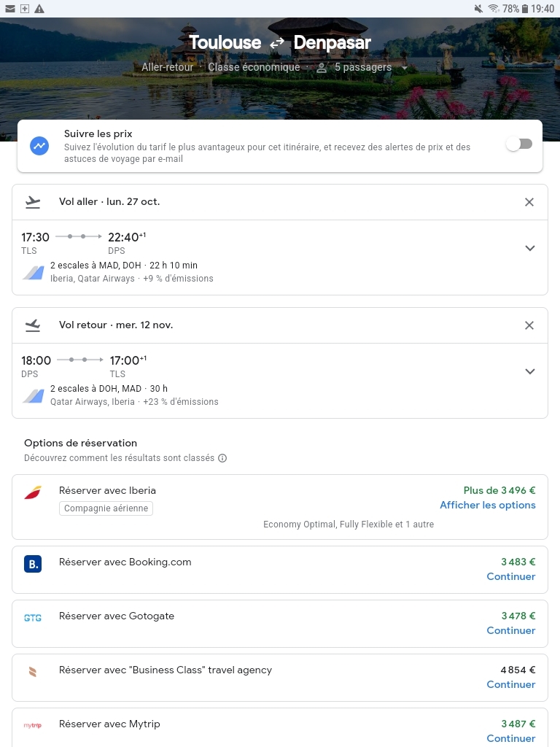
Task: Tap the 2 escales à DOH, MAD line
Action: [109, 388]
